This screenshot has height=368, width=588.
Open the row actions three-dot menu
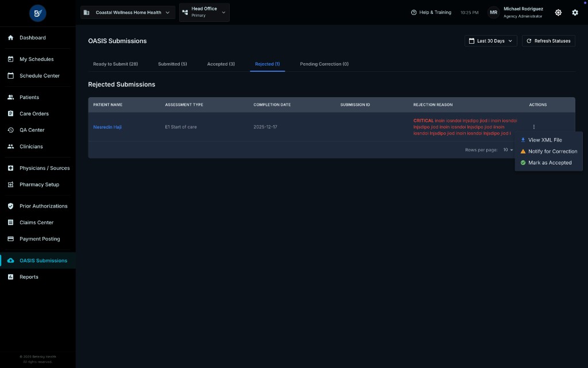coord(533,127)
